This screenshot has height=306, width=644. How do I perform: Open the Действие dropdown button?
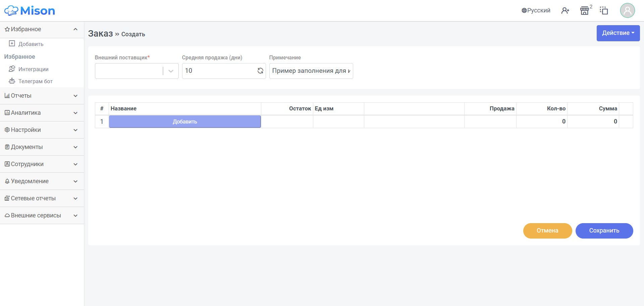click(x=618, y=33)
